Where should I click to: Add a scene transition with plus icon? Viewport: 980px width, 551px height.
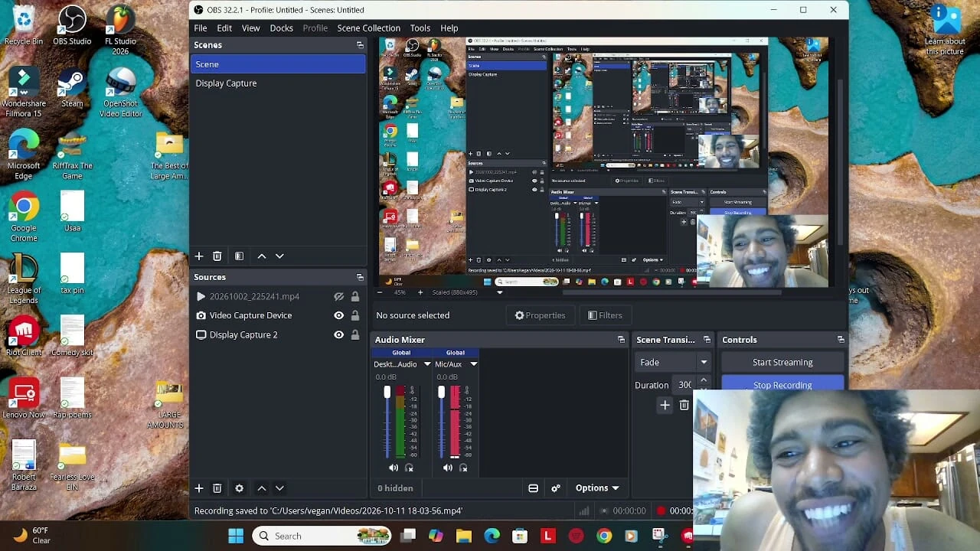[x=665, y=405]
